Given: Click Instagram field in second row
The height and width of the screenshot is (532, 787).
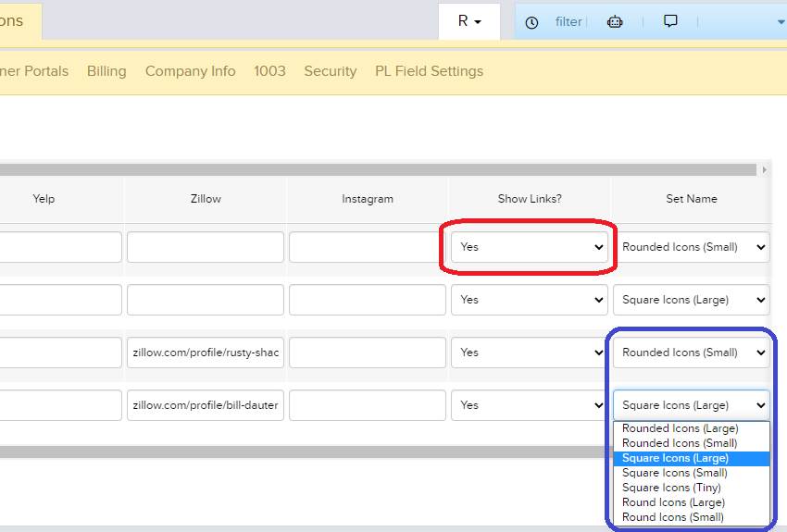Looking at the screenshot, I should (368, 300).
